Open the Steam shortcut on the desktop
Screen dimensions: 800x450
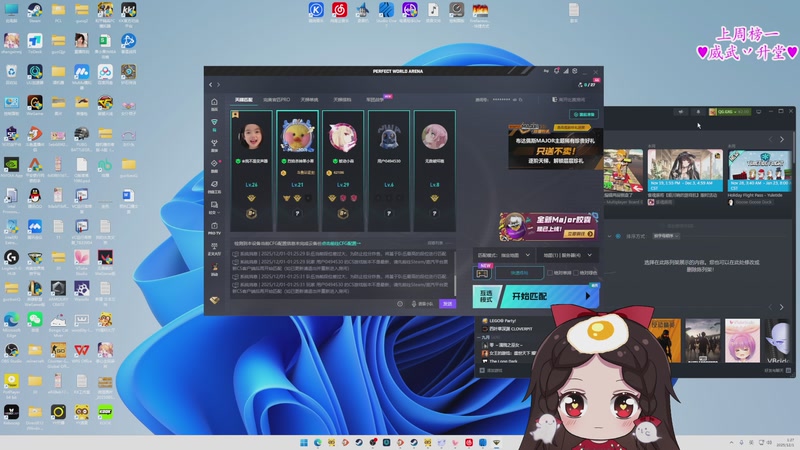coord(35,13)
